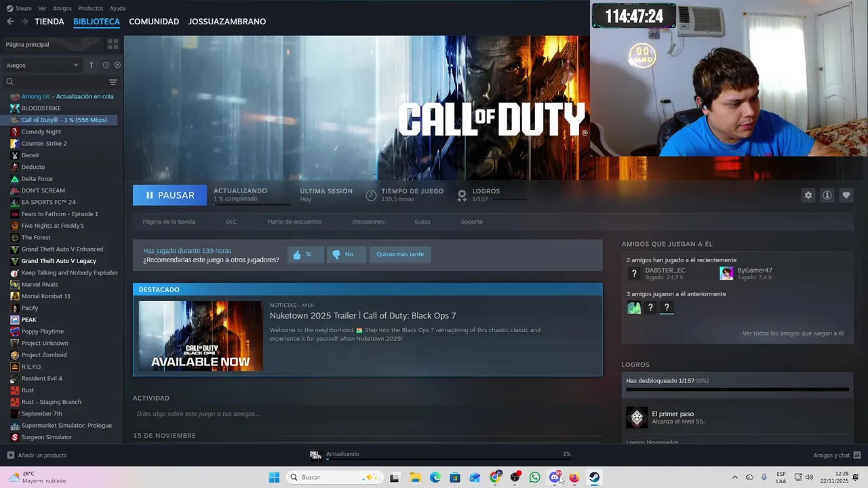Open File Explorer from the taskbar
The image size is (868, 488).
tap(415, 477)
